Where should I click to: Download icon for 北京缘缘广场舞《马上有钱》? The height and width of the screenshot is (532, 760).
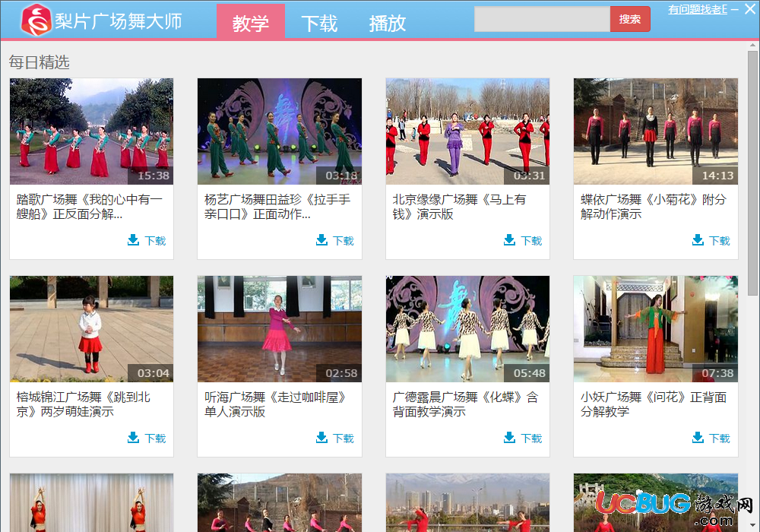click(509, 240)
